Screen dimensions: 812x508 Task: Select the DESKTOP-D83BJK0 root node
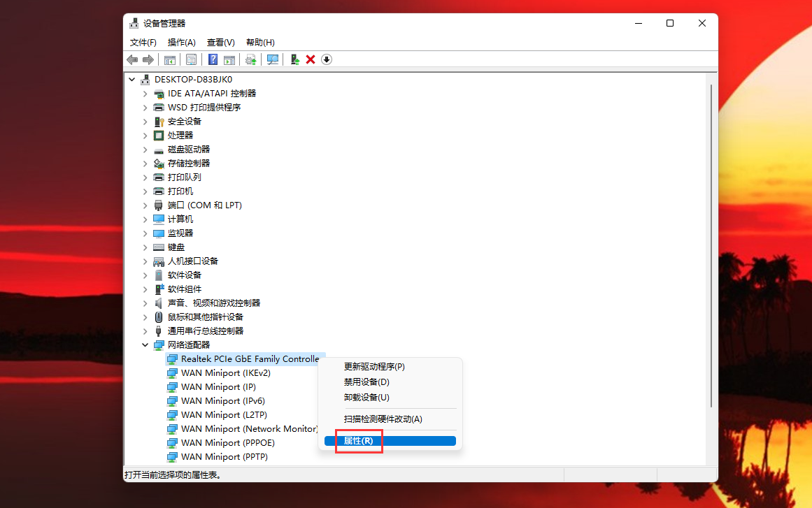[191, 79]
